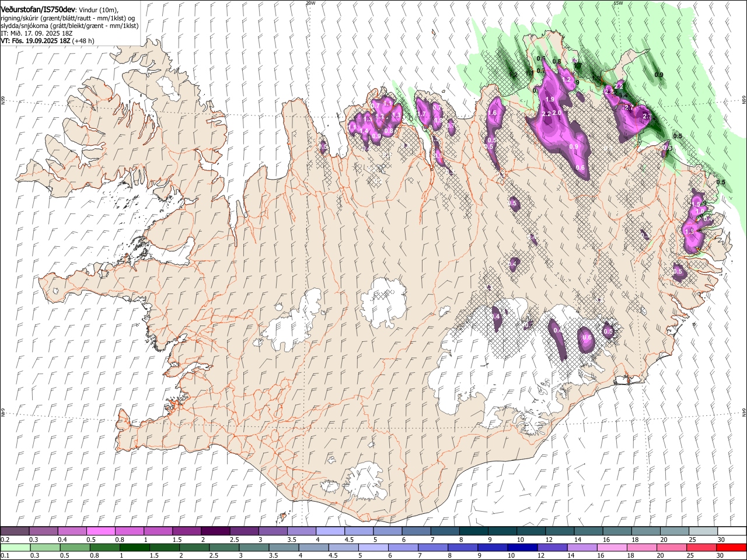747x560 pixels.
Task: Click the 15W longitude label
Action: [x=619, y=3]
